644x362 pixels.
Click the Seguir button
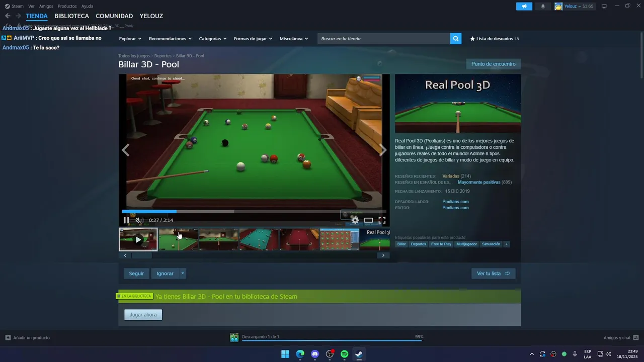click(136, 274)
